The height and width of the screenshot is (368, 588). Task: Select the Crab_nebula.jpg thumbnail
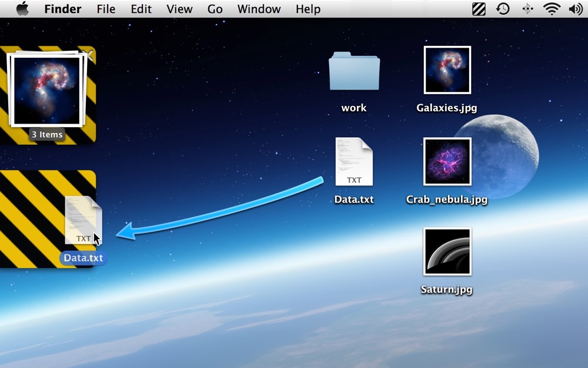tap(447, 161)
